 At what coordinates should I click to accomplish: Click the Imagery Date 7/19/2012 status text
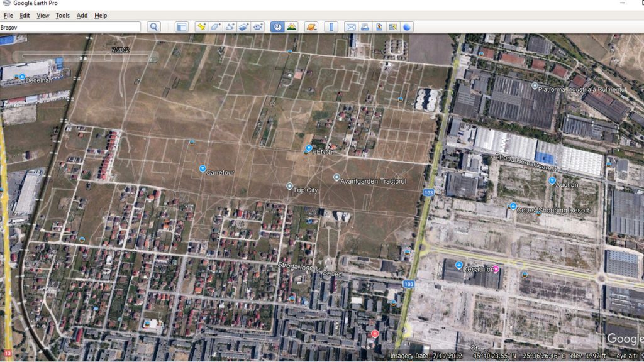pyautogui.click(x=426, y=356)
